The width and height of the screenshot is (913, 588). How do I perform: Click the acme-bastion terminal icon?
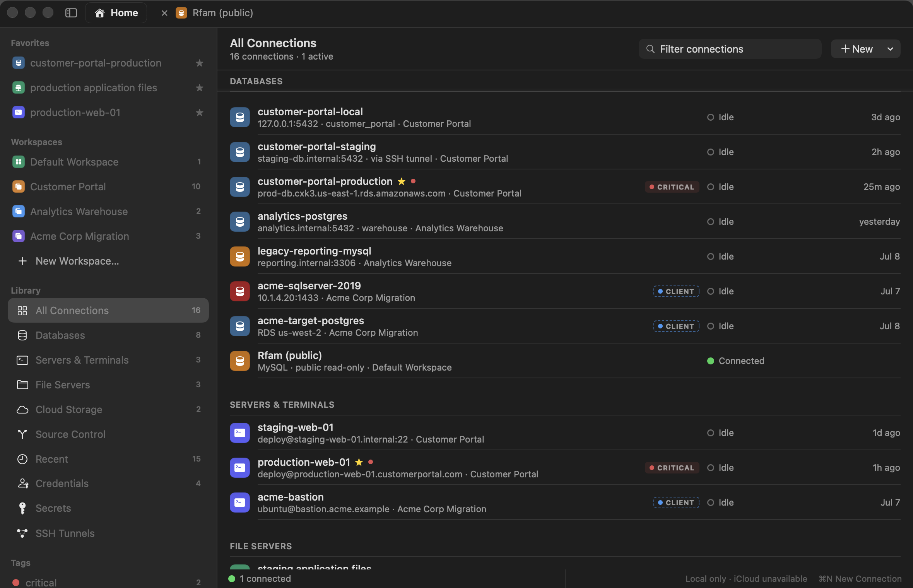(x=240, y=503)
